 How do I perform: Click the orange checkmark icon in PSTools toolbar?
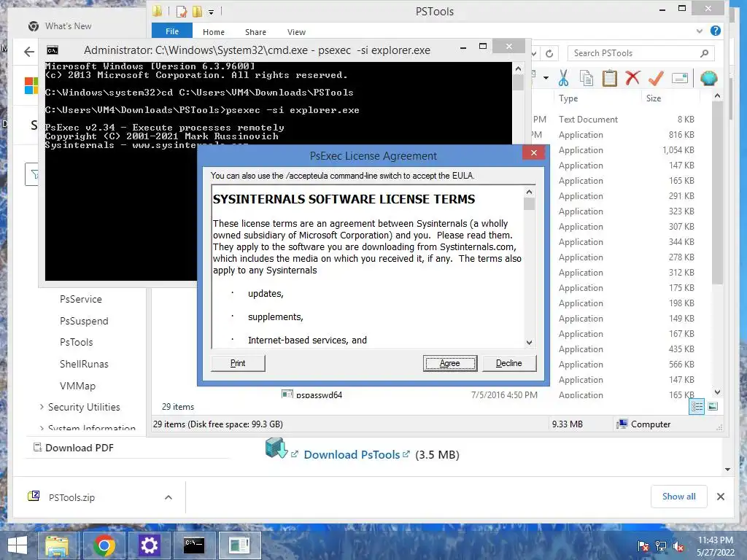656,77
